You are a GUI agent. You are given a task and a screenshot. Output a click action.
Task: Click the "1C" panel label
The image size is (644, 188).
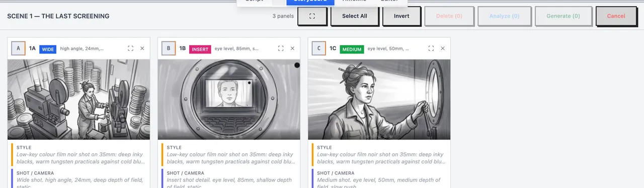point(333,49)
